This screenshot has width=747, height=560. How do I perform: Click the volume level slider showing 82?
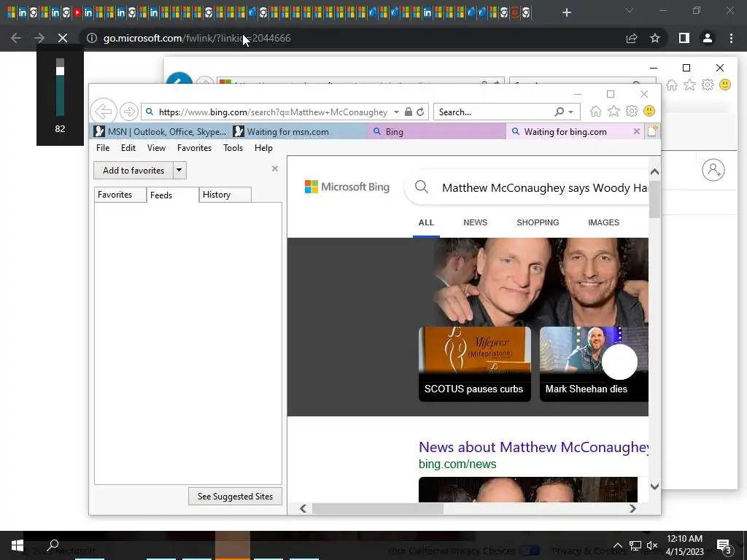(60, 87)
